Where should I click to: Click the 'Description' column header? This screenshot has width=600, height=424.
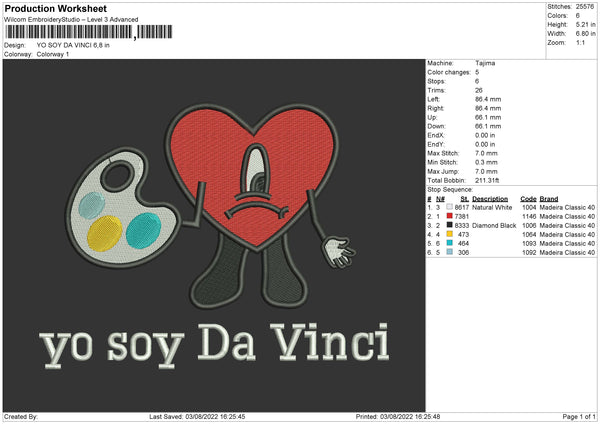(490, 199)
